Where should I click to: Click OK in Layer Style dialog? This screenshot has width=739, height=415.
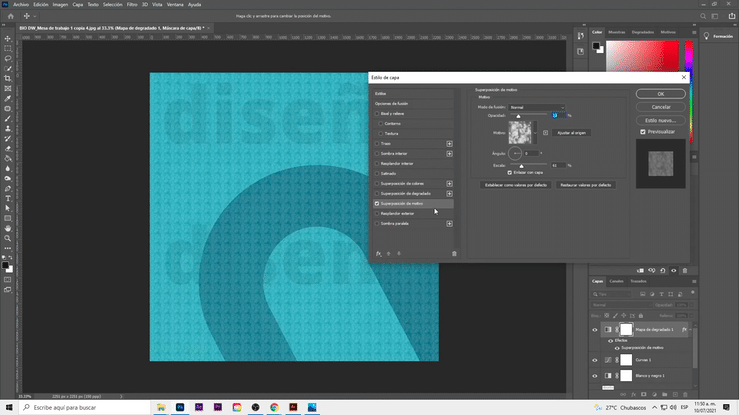pyautogui.click(x=661, y=94)
